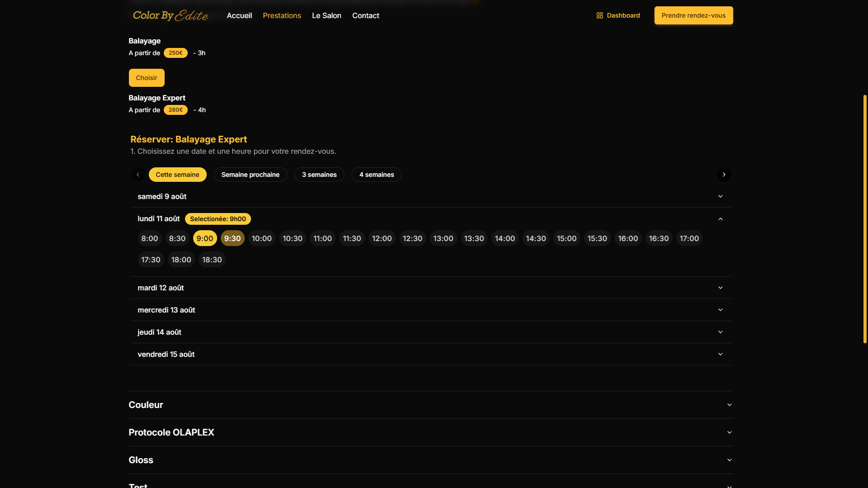Open the Le Salon menu item

coord(327,15)
